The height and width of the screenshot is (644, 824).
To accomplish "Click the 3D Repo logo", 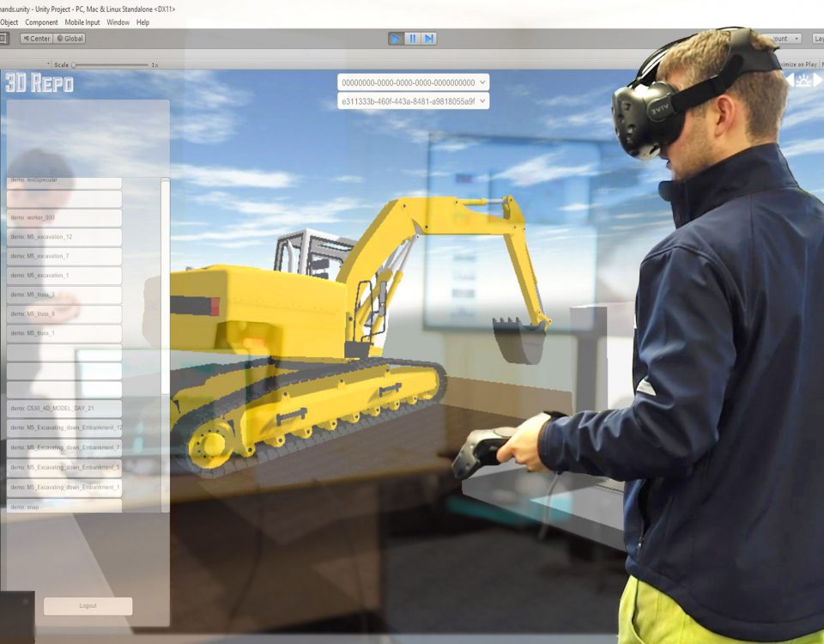I will click(x=39, y=83).
